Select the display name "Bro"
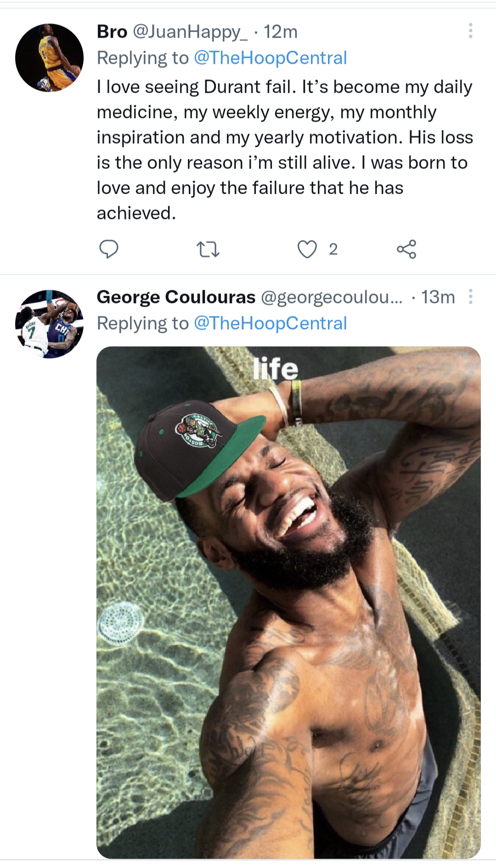The width and height of the screenshot is (496, 868). pos(112,32)
